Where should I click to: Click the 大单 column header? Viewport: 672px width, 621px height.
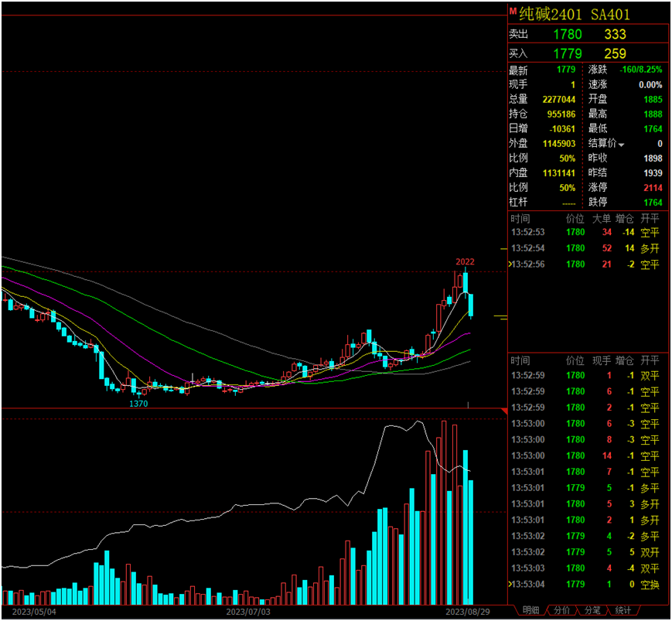601,219
